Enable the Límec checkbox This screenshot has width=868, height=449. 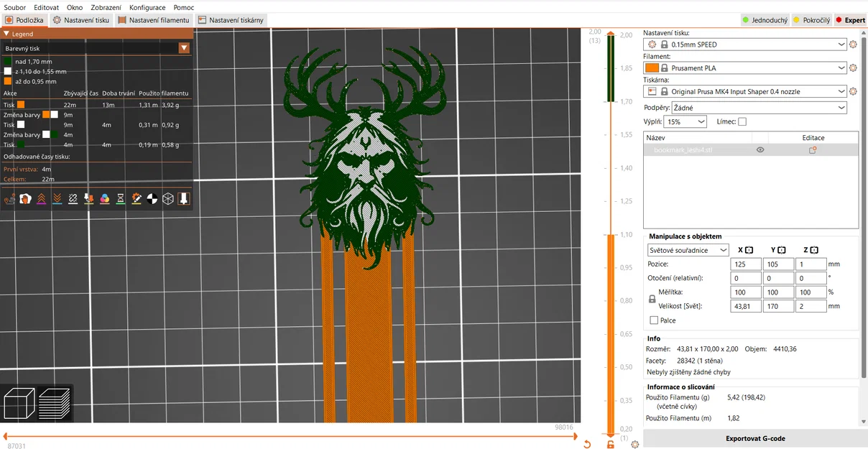point(742,122)
